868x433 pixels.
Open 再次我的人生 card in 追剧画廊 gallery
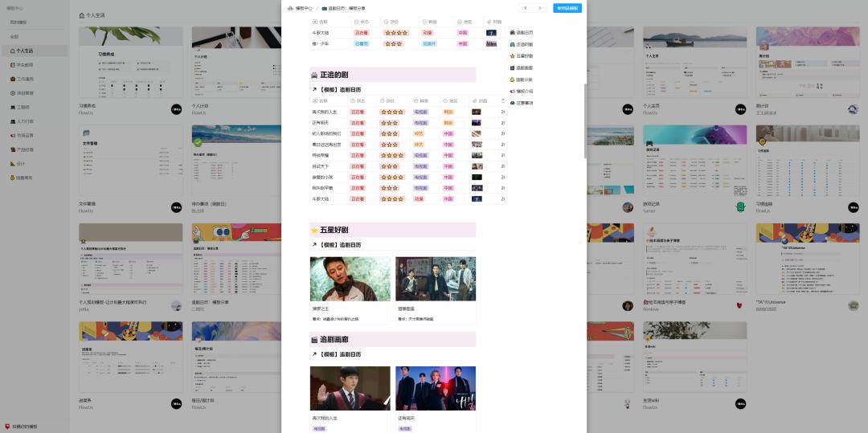point(350,388)
